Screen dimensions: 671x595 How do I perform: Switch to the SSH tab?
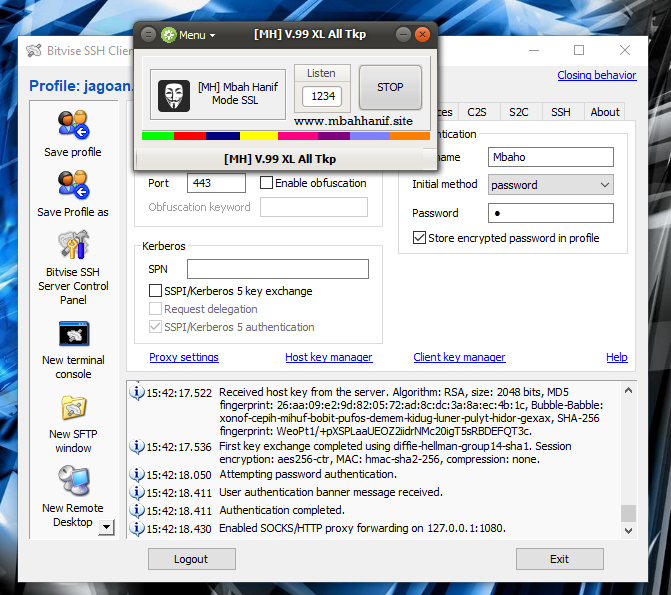tap(561, 112)
